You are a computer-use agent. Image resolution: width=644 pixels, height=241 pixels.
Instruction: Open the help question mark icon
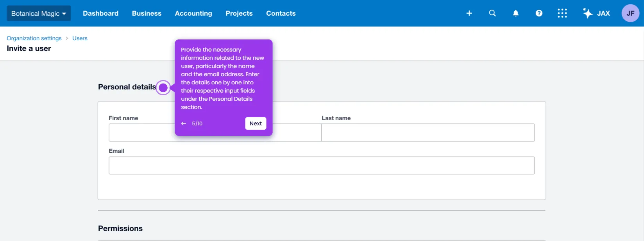[x=539, y=13]
